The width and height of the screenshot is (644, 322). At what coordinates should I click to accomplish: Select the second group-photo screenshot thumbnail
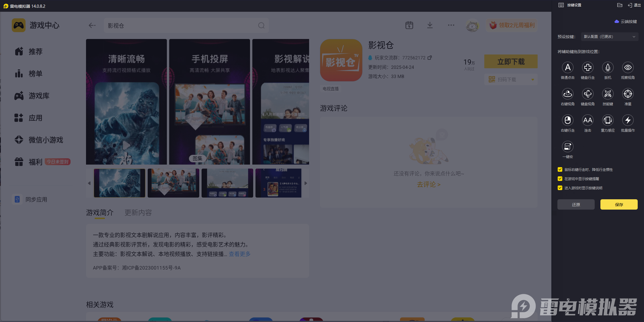173,183
